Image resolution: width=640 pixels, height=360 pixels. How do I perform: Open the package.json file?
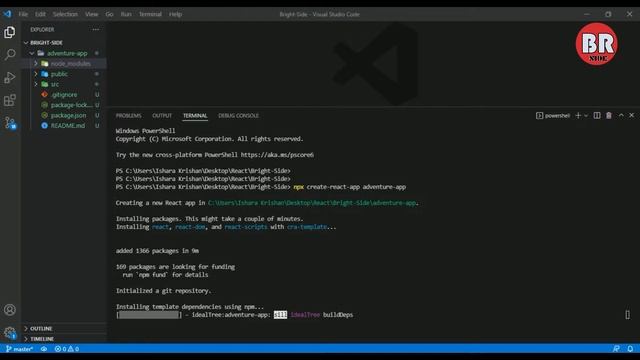(x=68, y=116)
